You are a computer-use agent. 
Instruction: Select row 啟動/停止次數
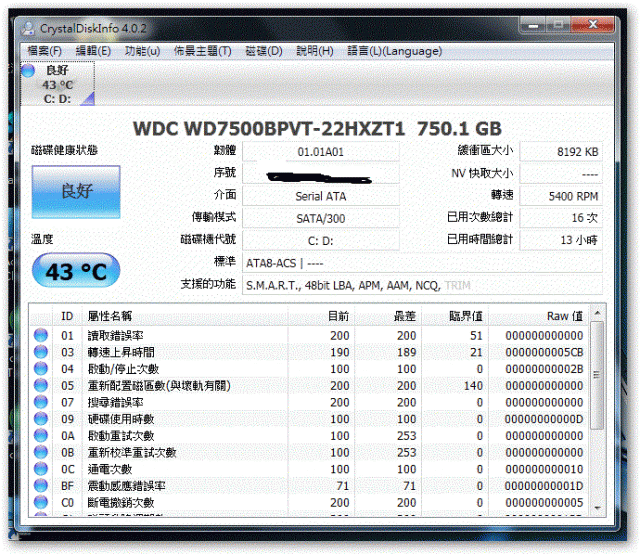[x=309, y=369]
